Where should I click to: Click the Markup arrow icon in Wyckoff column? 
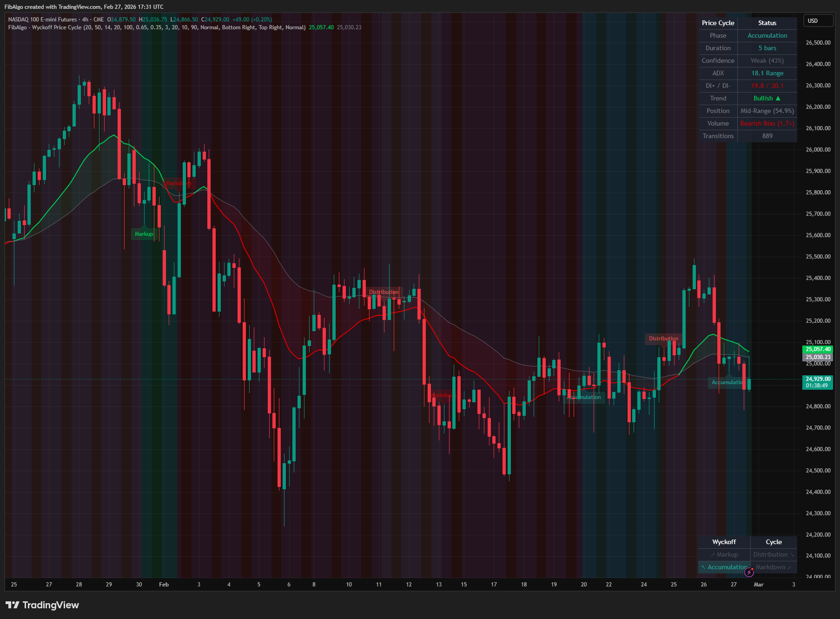[x=714, y=554]
